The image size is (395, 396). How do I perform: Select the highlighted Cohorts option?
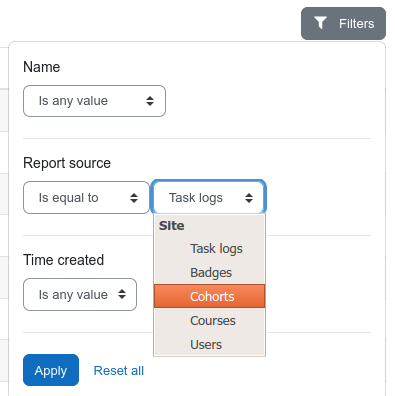click(x=210, y=296)
